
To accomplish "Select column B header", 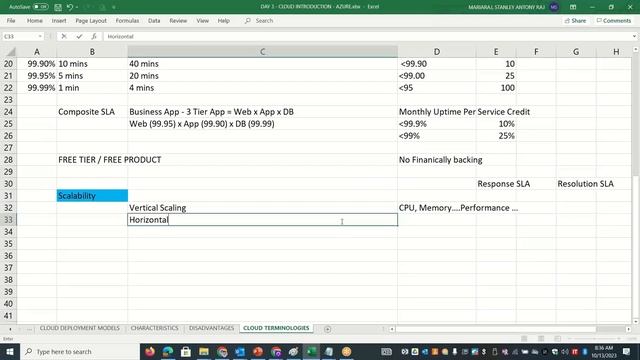I will coord(92,52).
